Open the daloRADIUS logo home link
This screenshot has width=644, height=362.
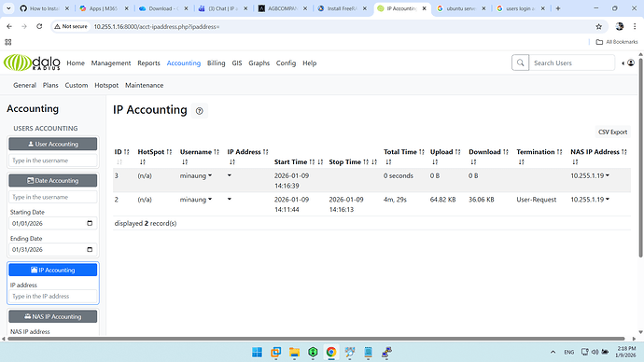point(32,63)
